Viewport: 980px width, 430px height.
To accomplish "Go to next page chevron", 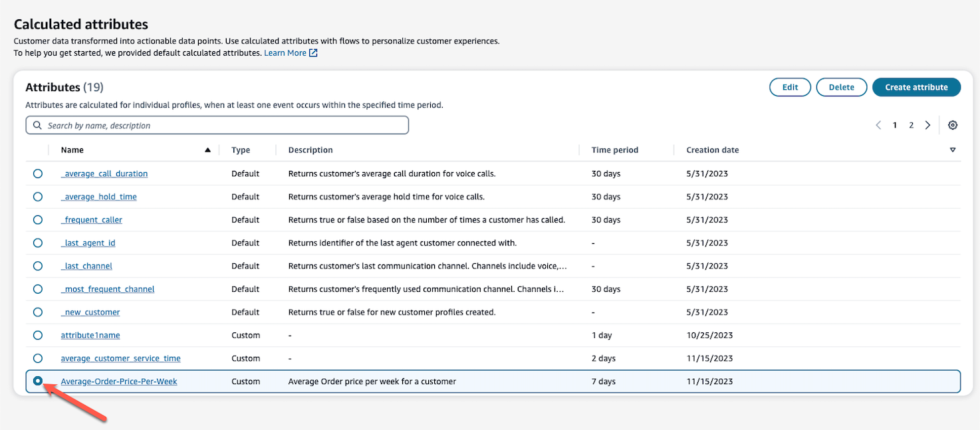I will tap(927, 126).
